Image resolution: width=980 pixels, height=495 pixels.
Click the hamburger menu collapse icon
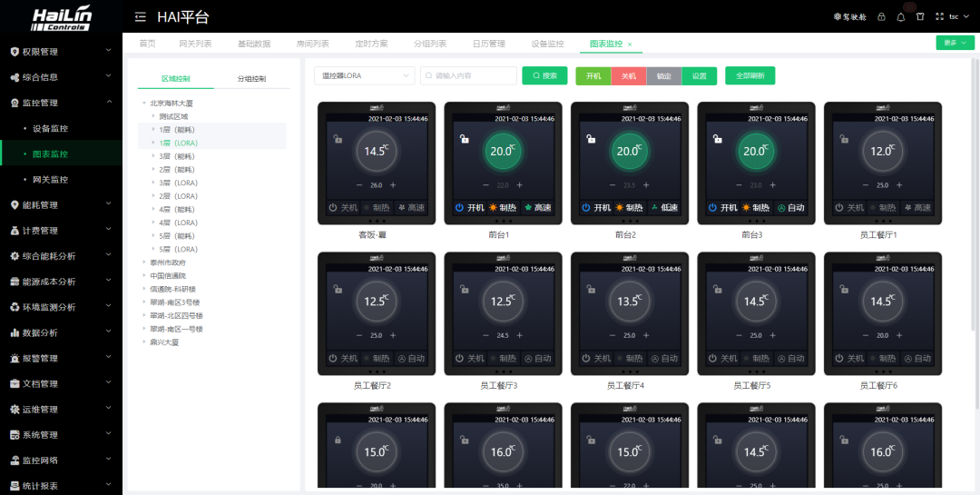140,17
